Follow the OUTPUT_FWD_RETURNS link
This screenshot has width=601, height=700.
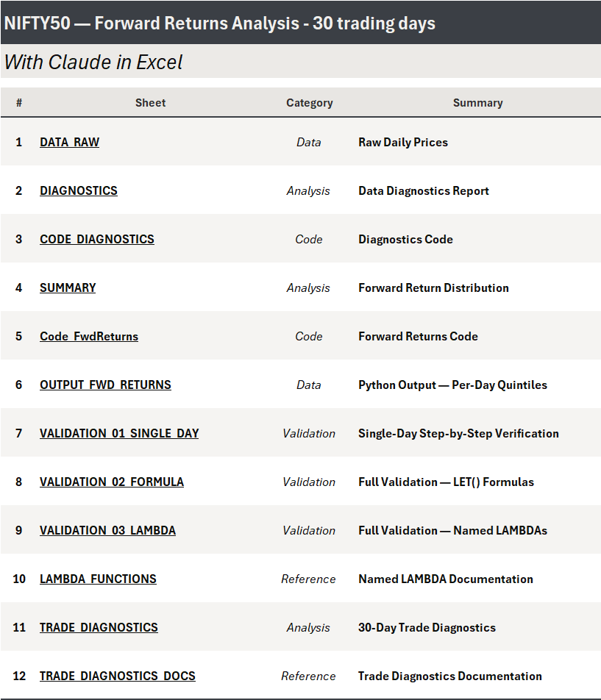coord(105,385)
